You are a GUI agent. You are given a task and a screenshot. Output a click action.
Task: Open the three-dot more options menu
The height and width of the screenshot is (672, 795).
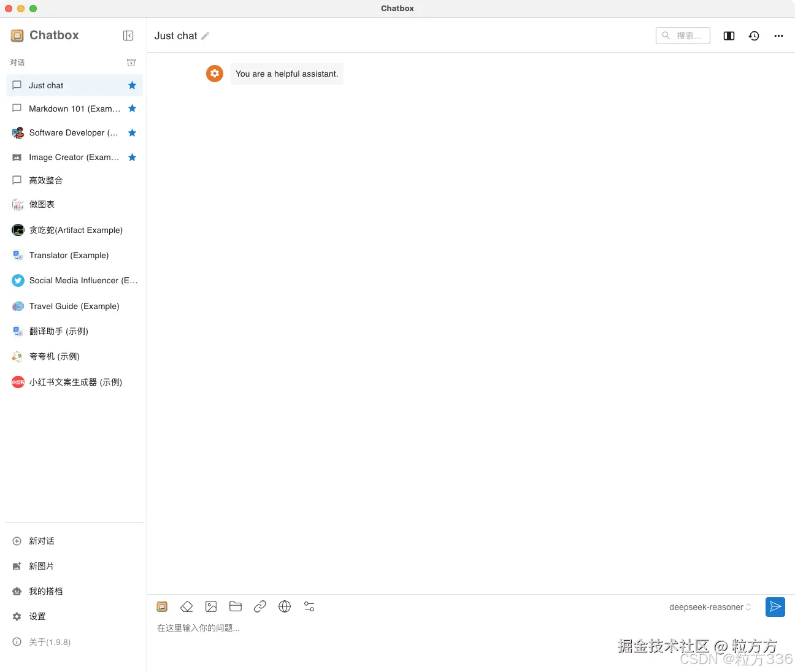pos(778,36)
